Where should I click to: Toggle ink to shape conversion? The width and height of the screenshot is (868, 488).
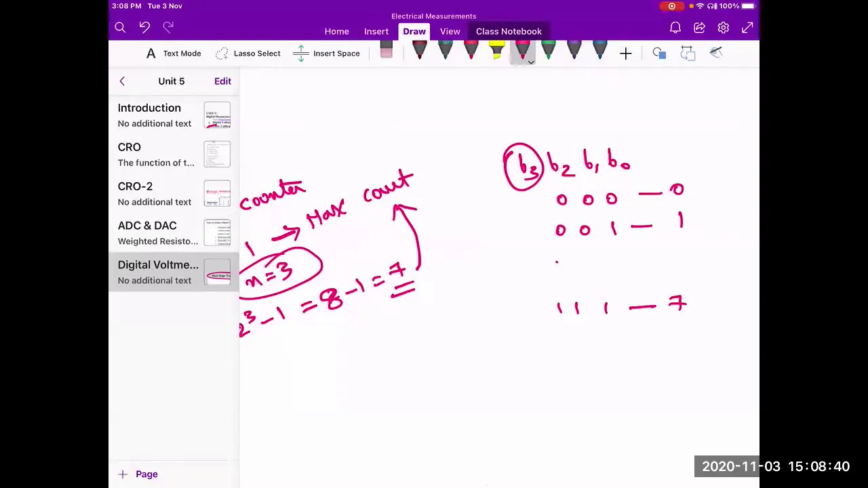click(688, 54)
